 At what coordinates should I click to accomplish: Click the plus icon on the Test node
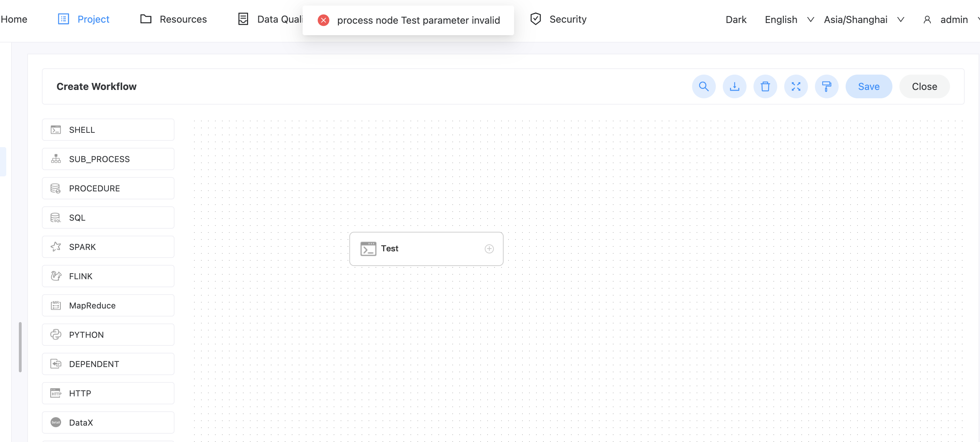point(489,249)
